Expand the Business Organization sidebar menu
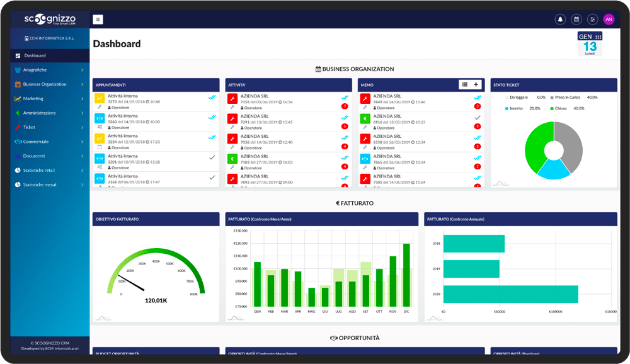Image resolution: width=630 pixels, height=364 pixels. coord(50,84)
